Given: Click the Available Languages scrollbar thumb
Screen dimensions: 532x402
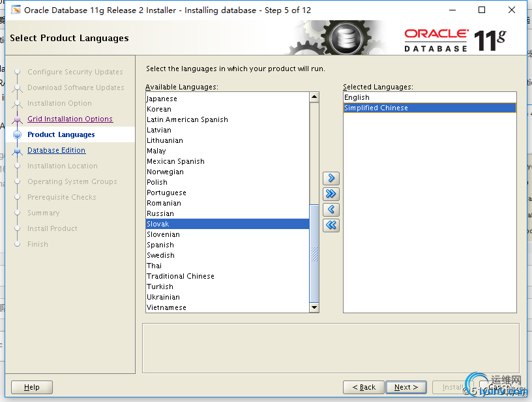Looking at the screenshot, I should coord(314,253).
